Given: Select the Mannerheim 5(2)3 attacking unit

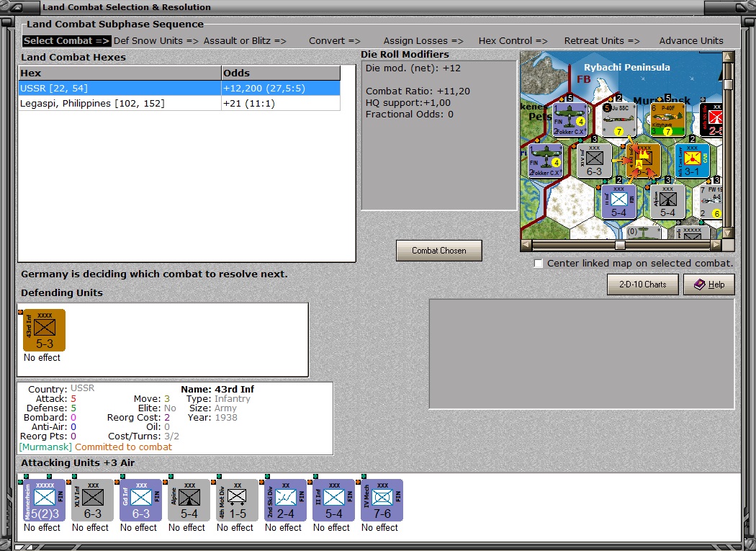Looking at the screenshot, I should pos(45,500).
